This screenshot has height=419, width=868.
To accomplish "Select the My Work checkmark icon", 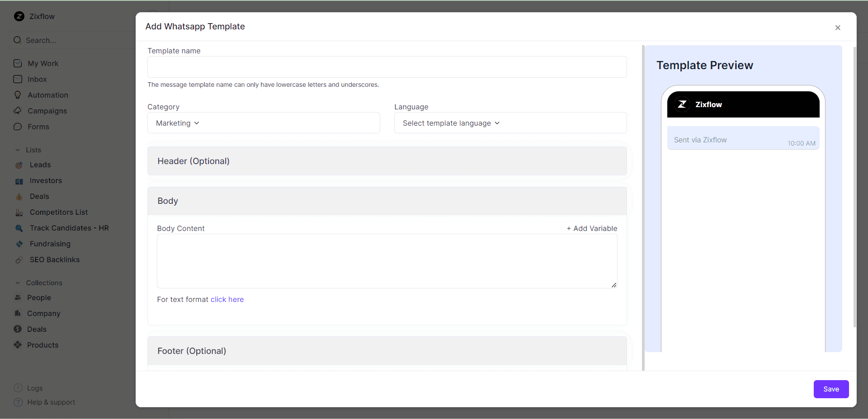I will point(18,63).
